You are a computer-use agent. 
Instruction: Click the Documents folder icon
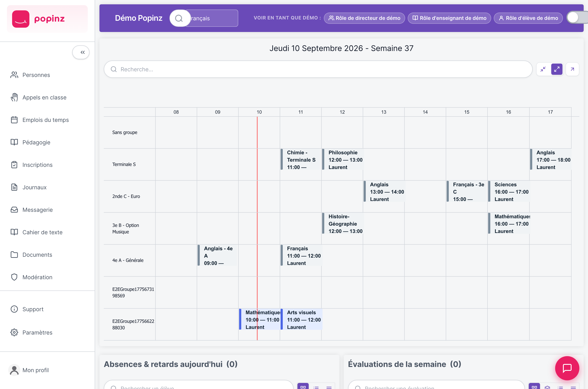click(14, 255)
